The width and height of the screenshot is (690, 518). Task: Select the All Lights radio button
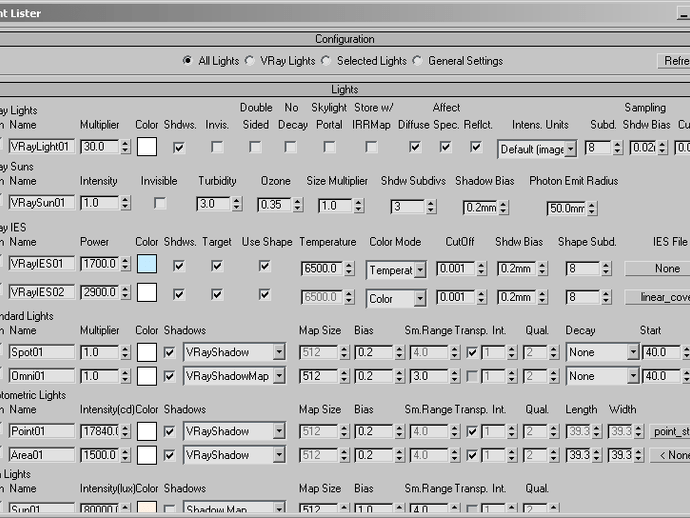click(187, 61)
